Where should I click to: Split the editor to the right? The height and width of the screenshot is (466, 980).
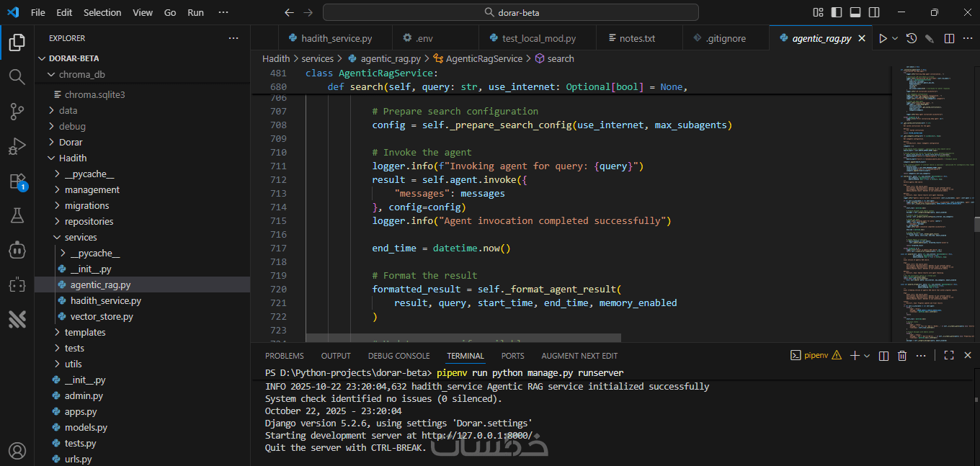[x=949, y=38]
